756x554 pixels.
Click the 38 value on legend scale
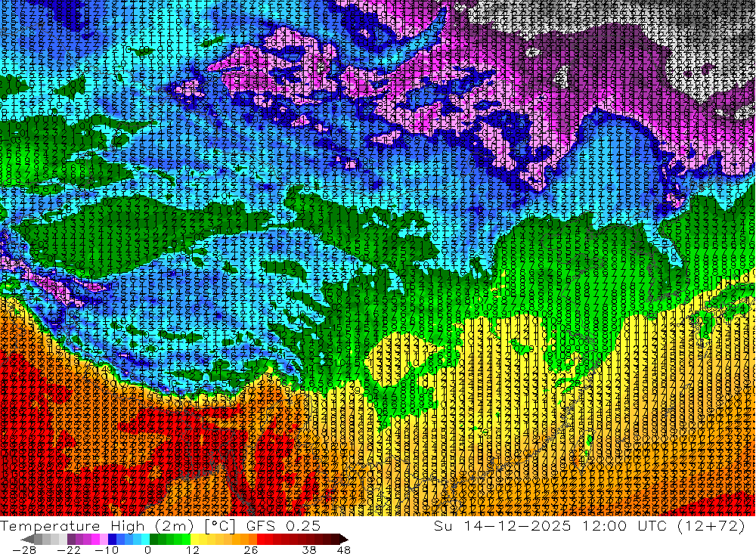pos(309,549)
